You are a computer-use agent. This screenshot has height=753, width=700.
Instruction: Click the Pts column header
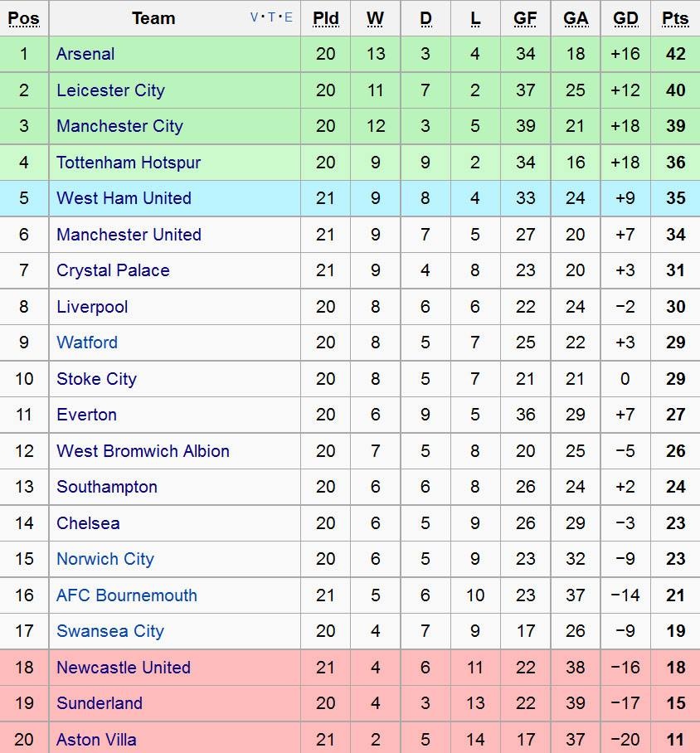coord(675,18)
